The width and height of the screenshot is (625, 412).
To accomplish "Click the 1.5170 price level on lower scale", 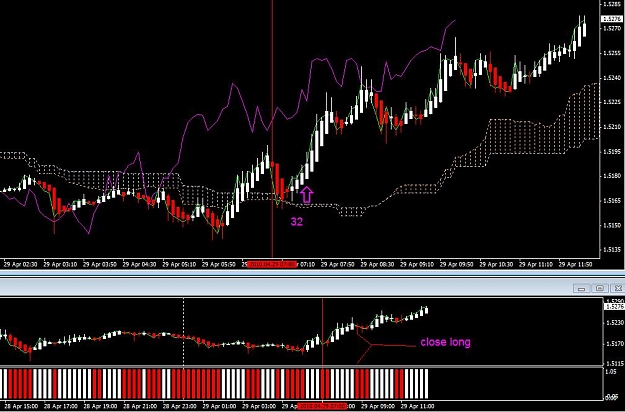I will (613, 343).
